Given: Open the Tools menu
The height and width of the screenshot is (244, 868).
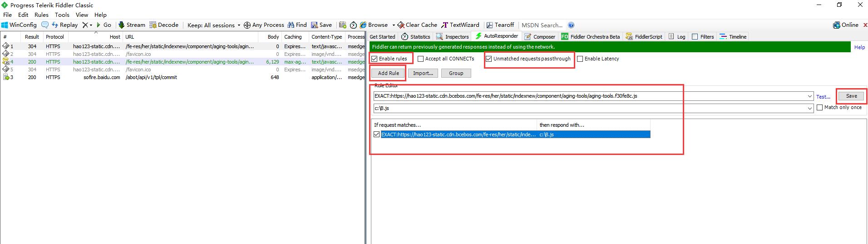Looking at the screenshot, I should pos(62,15).
